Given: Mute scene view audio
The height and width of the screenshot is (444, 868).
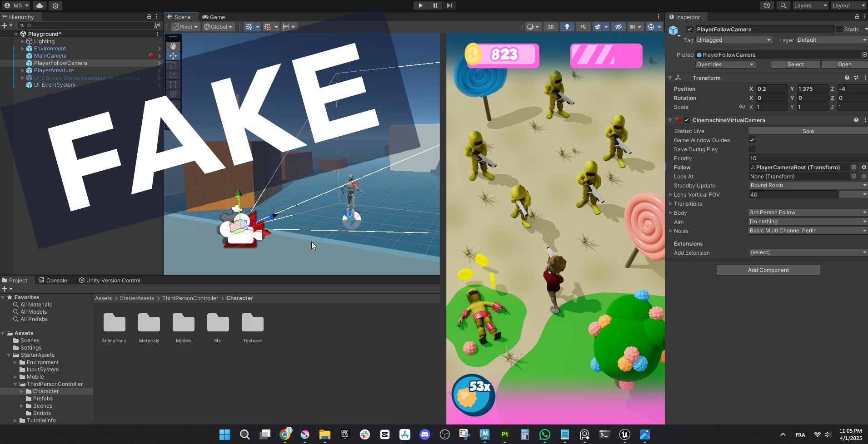Looking at the screenshot, I should pos(583,27).
